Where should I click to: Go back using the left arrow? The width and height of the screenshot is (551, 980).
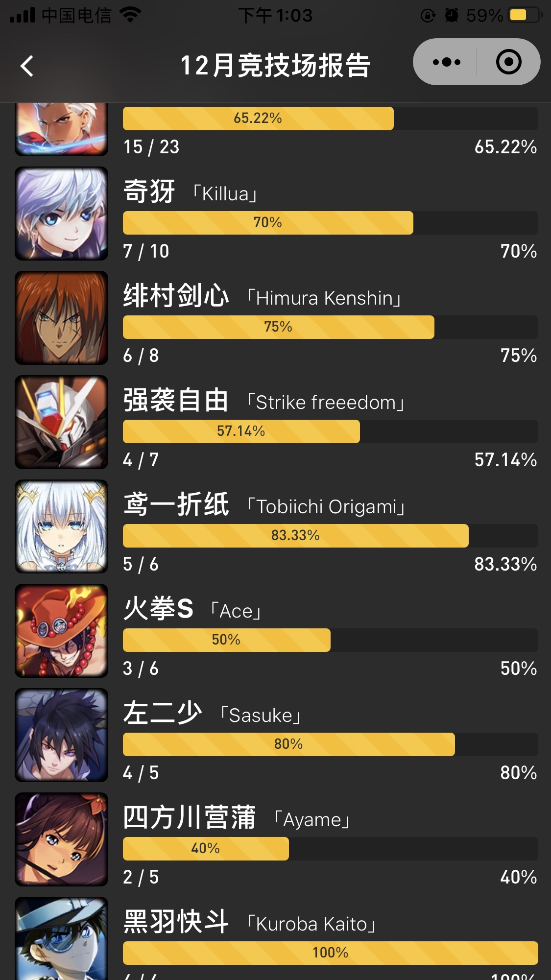click(x=27, y=66)
